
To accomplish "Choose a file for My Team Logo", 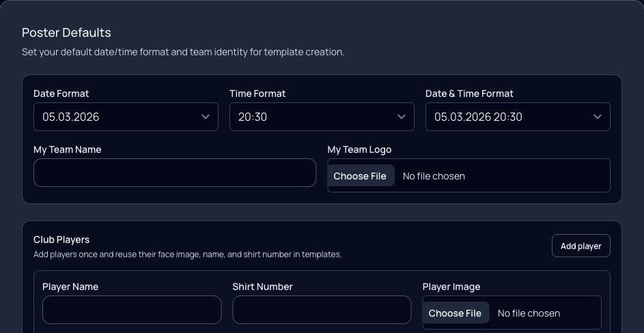I will click(x=360, y=176).
